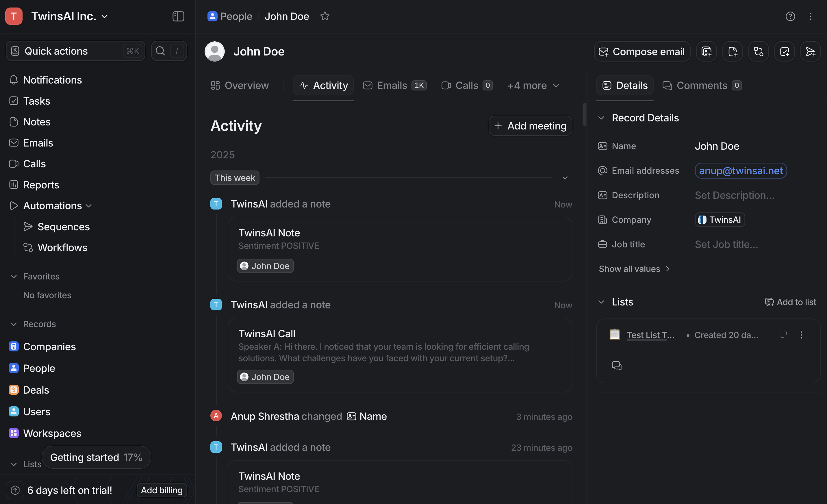Click the anup@twinsai.net email address
The width and height of the screenshot is (827, 504).
(740, 171)
